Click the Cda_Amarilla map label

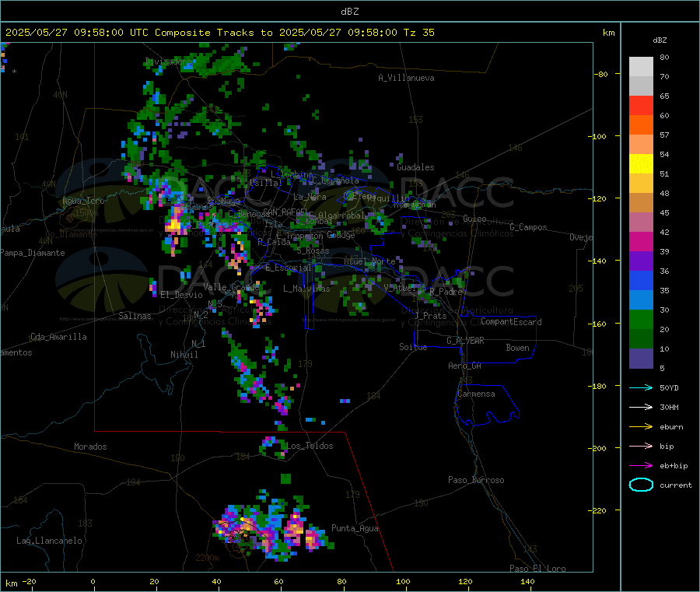(x=58, y=337)
